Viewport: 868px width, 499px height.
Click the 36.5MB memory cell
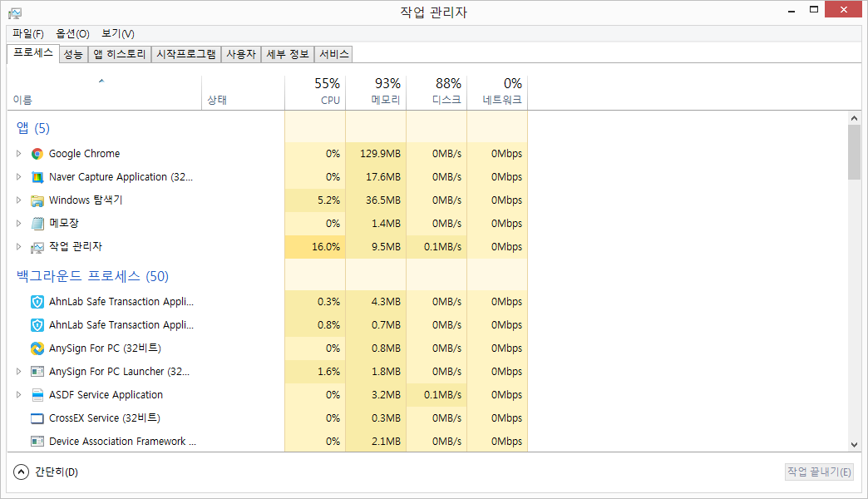(x=376, y=200)
